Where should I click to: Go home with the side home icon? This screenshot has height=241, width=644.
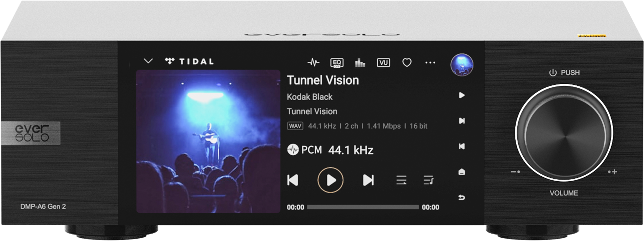[x=461, y=172]
